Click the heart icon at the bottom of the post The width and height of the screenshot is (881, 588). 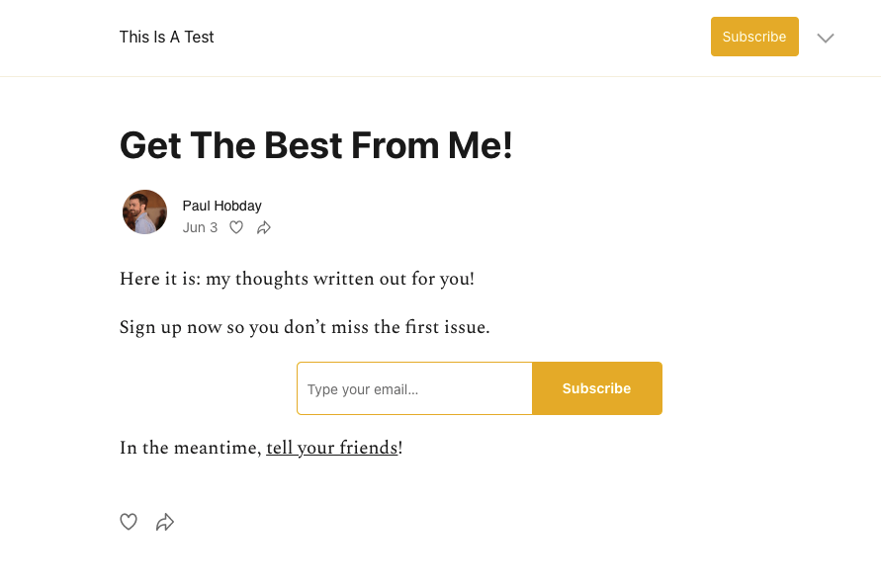pyautogui.click(x=129, y=522)
